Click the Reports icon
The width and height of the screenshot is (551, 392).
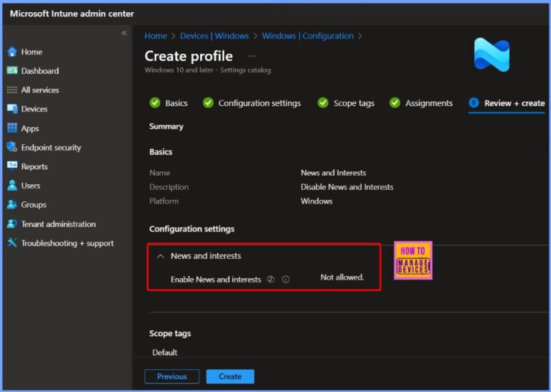[x=12, y=166]
